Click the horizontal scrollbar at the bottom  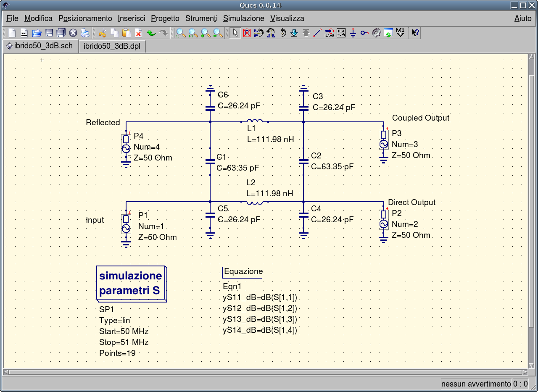click(x=266, y=372)
